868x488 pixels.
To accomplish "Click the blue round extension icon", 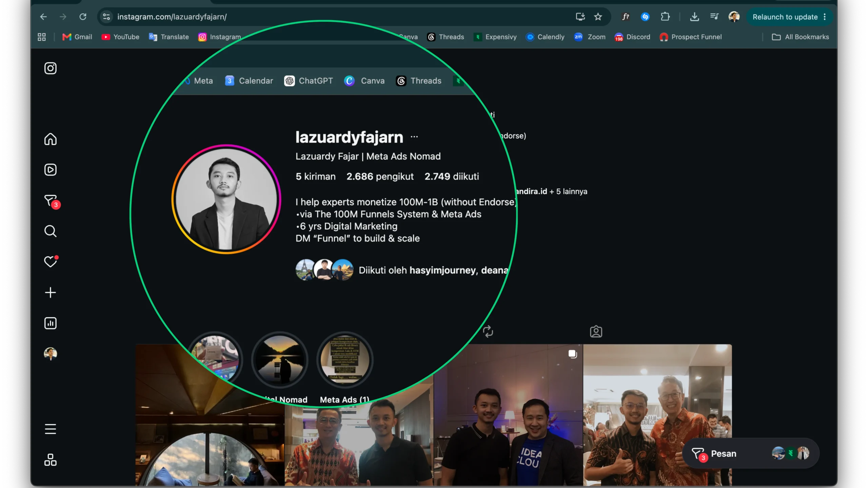I will click(x=645, y=17).
